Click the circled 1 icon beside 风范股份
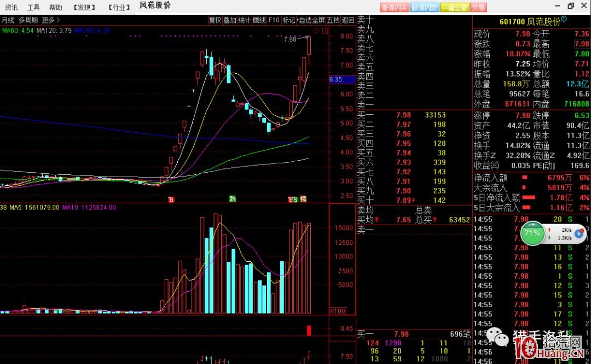 tap(564, 19)
